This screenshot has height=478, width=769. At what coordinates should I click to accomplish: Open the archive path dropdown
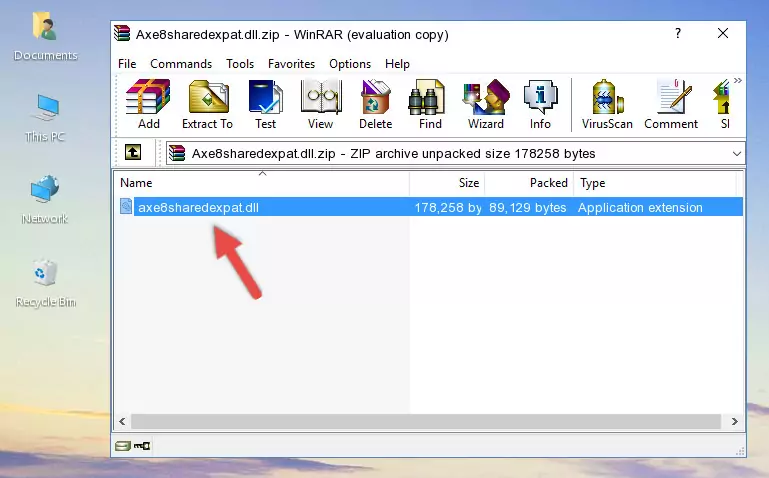737,153
